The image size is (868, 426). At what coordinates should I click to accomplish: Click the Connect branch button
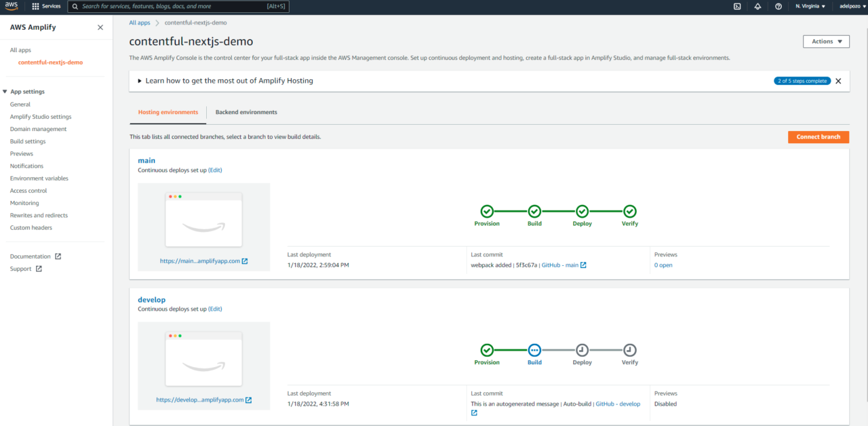point(818,137)
